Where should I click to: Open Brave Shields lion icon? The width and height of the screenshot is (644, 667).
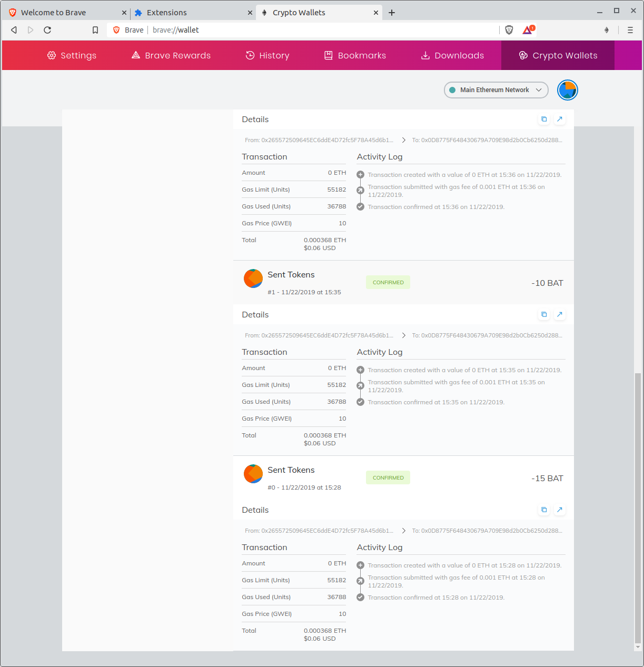click(509, 30)
